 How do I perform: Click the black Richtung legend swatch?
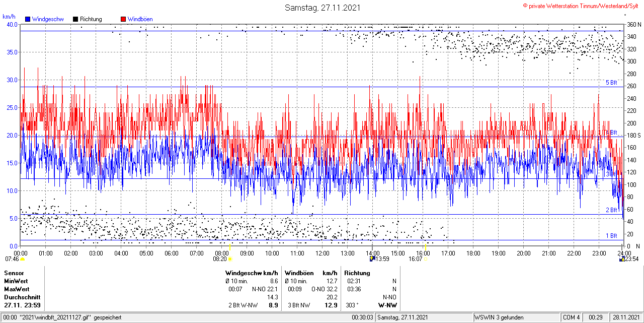(75, 19)
